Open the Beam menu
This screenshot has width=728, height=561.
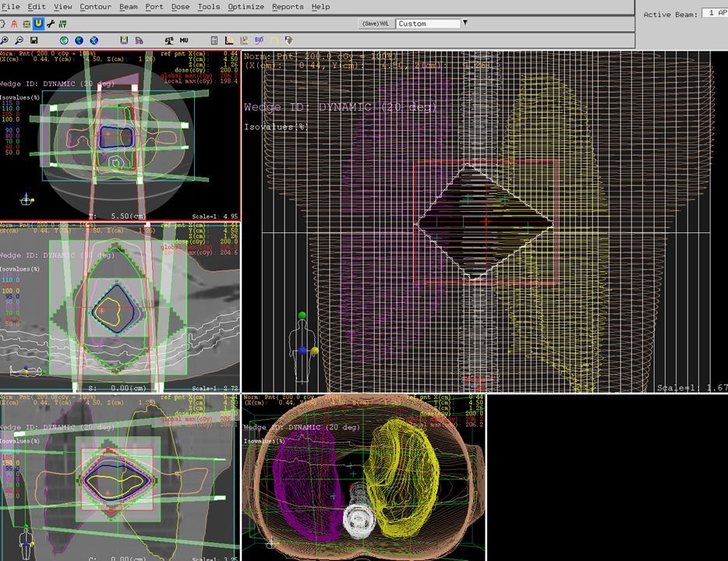click(x=129, y=6)
